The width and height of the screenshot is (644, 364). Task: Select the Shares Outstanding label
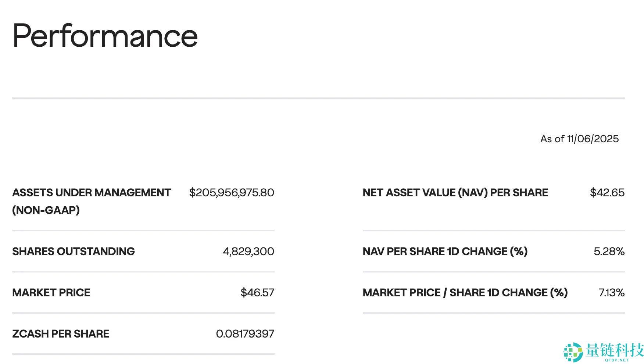[74, 251]
